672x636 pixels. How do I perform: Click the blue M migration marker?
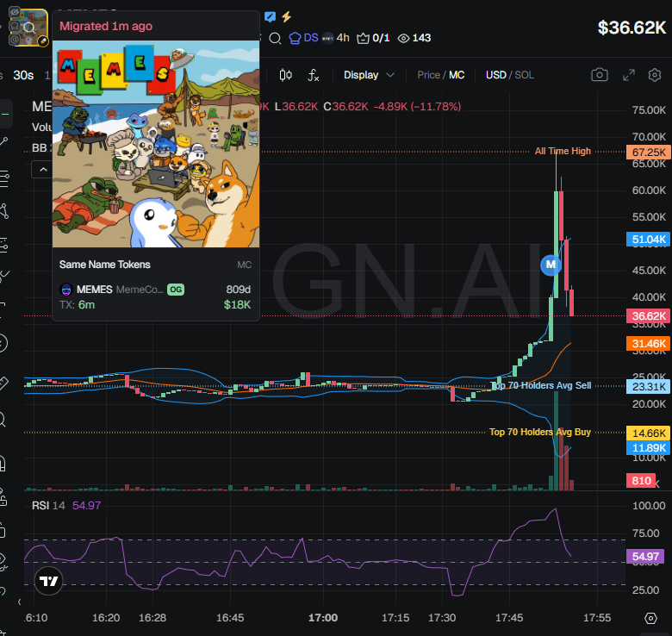(551, 265)
